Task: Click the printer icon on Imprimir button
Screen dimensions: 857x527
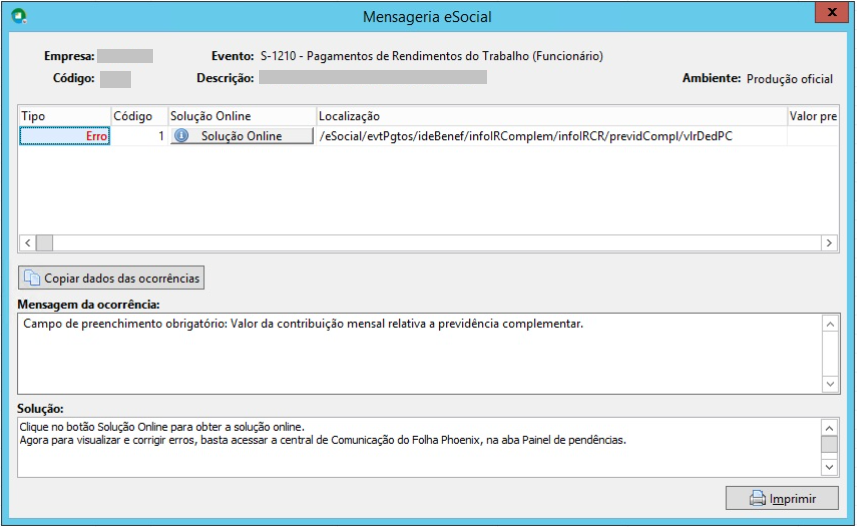Action: tap(758, 499)
